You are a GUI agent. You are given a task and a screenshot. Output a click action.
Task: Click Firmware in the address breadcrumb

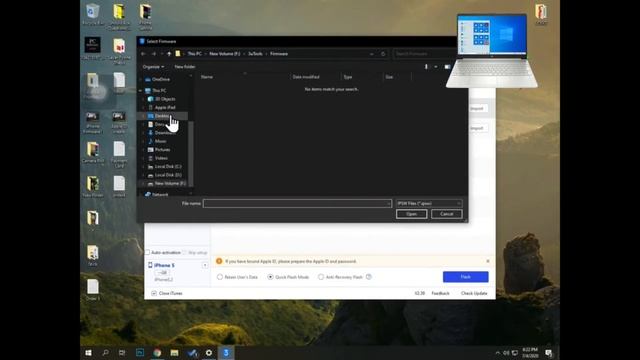point(279,54)
